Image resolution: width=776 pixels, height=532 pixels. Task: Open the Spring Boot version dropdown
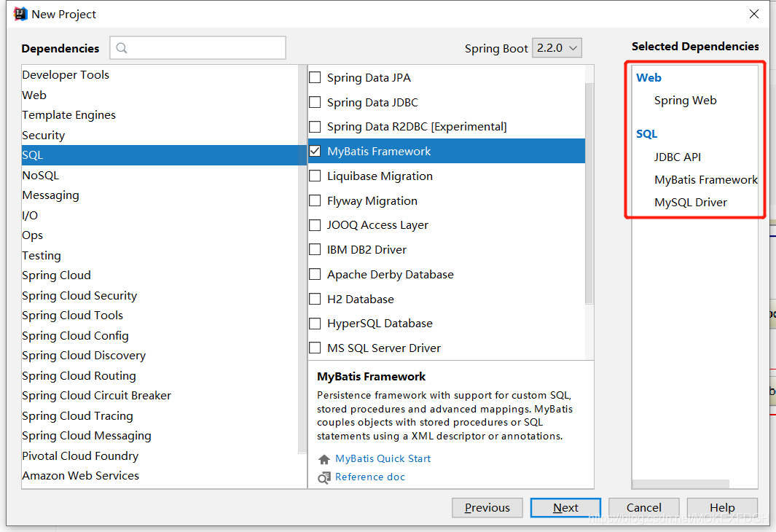tap(557, 48)
